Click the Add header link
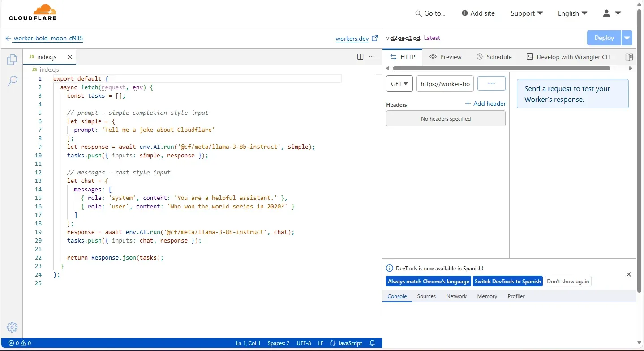This screenshot has width=644, height=351. point(485,104)
